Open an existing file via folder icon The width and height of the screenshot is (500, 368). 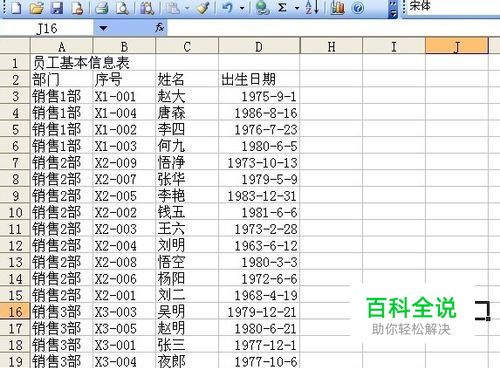coord(36,8)
